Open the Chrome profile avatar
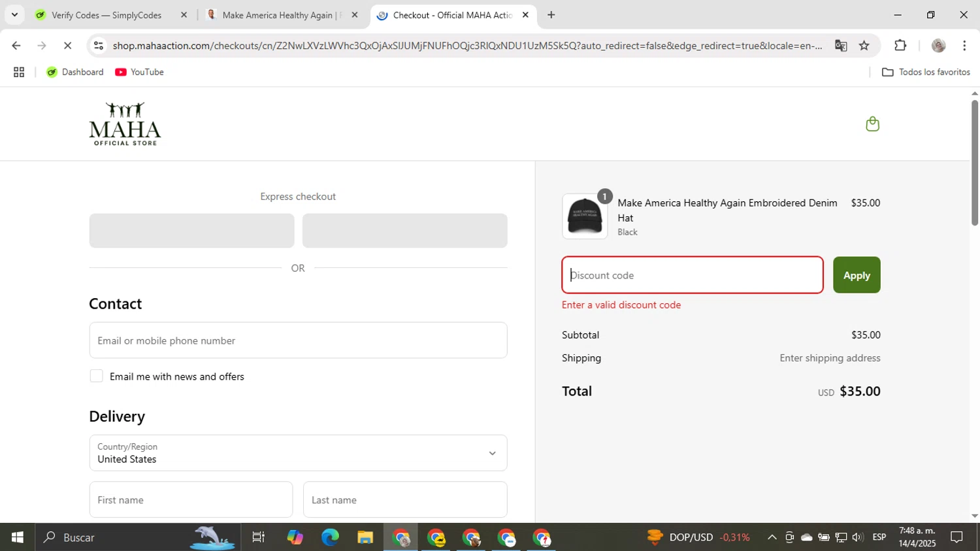The image size is (980, 551). tap(939, 45)
